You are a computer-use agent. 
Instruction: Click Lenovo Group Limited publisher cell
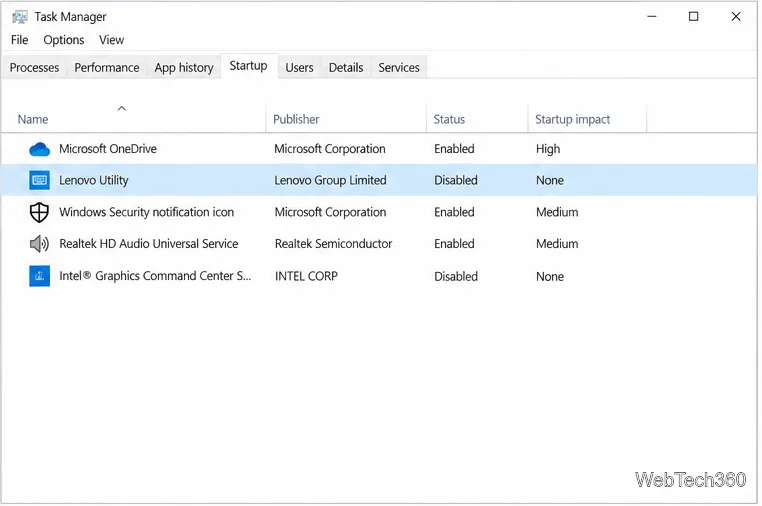click(330, 180)
